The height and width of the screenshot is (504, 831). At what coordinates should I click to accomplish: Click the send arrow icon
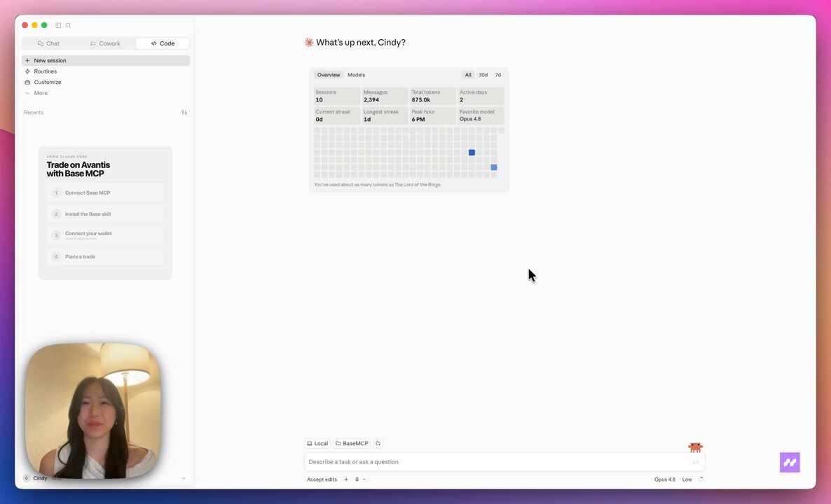pos(696,462)
